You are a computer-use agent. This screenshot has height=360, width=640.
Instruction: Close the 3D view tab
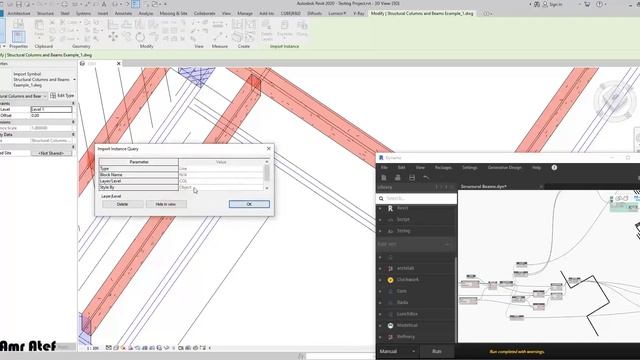(119, 63)
